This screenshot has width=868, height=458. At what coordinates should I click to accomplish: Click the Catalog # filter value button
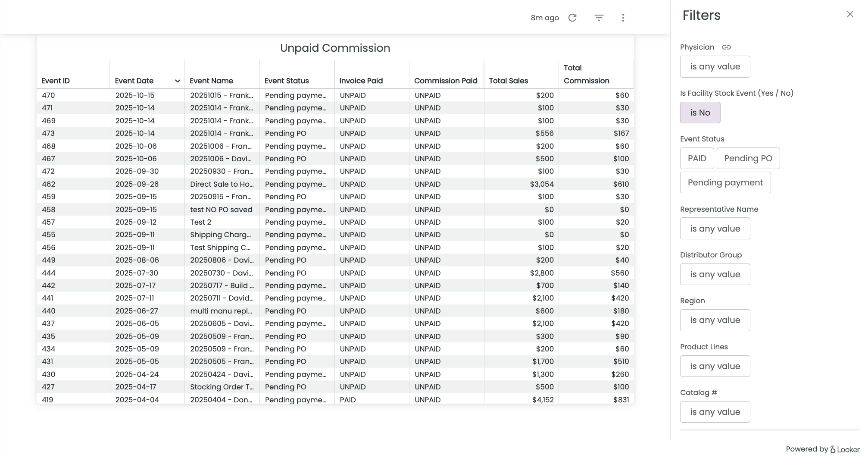(715, 412)
